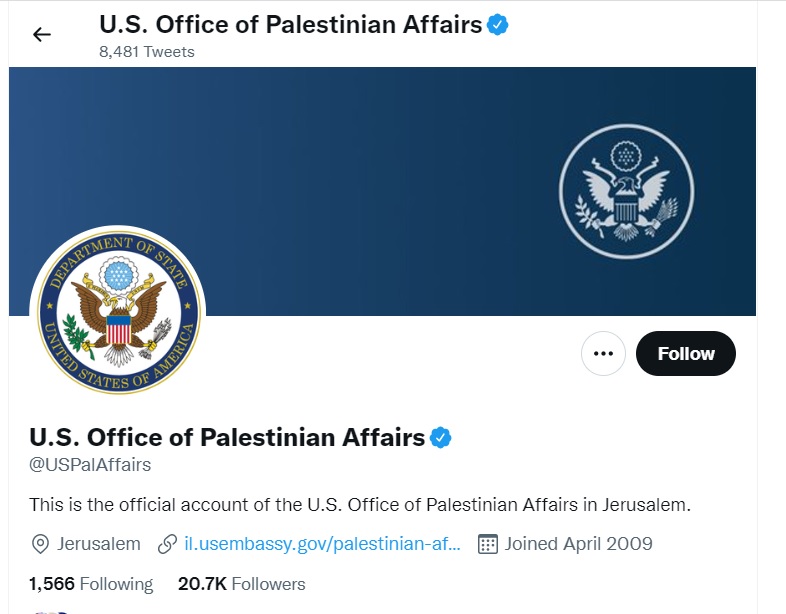Click the official account bio text
Image resolution: width=786 pixels, height=614 pixels.
360,504
